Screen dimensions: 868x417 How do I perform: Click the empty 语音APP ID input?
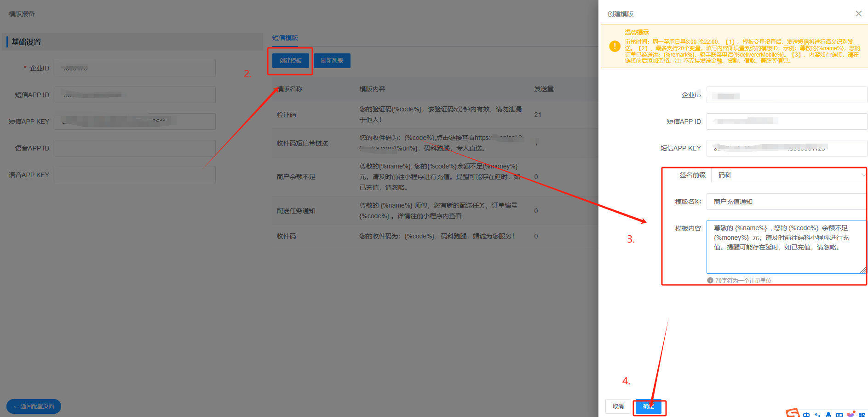[135, 148]
